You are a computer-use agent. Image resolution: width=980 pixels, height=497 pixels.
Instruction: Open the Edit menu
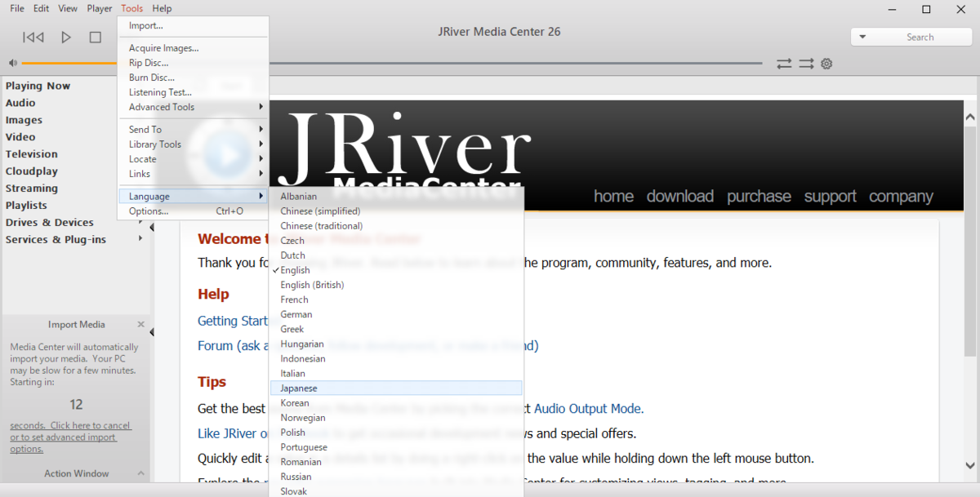tap(41, 8)
